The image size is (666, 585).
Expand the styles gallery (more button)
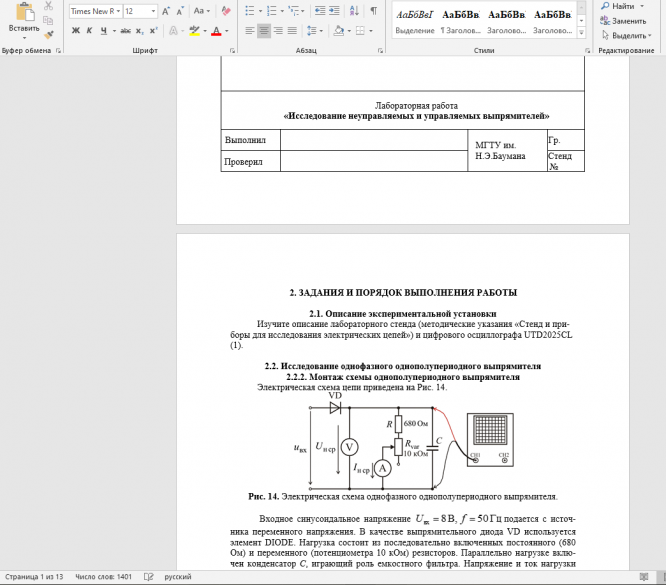[x=581, y=33]
